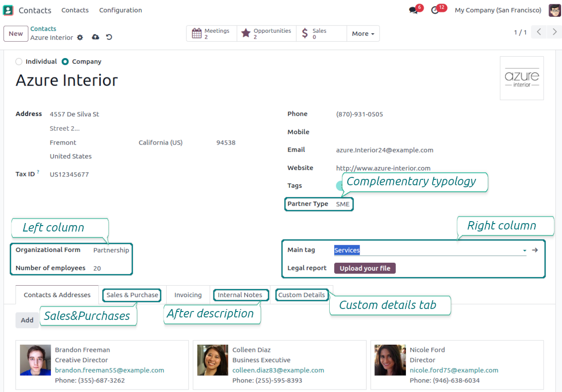Open Brandon Freeman contact card name
The width and height of the screenshot is (562, 392).
coord(83,350)
